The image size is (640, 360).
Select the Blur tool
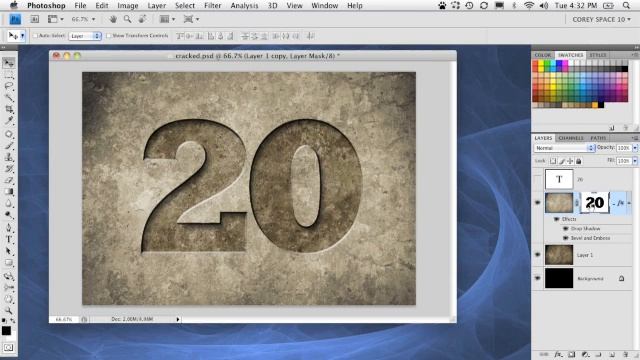point(9,203)
